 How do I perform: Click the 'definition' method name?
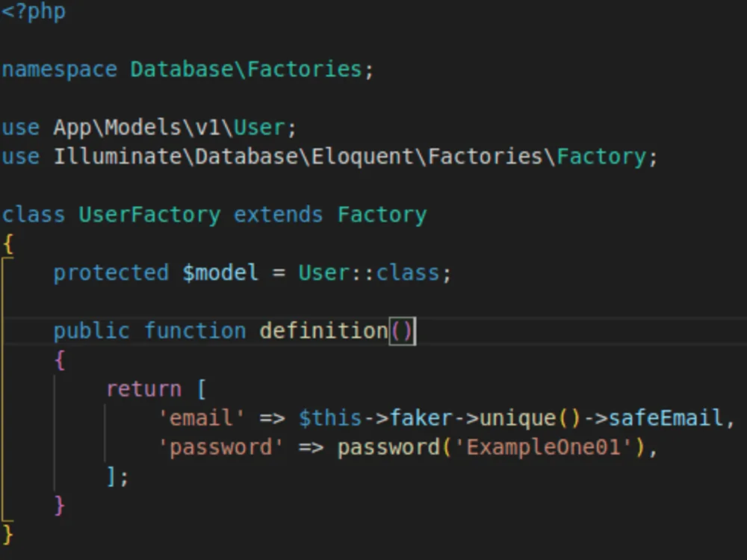click(324, 331)
